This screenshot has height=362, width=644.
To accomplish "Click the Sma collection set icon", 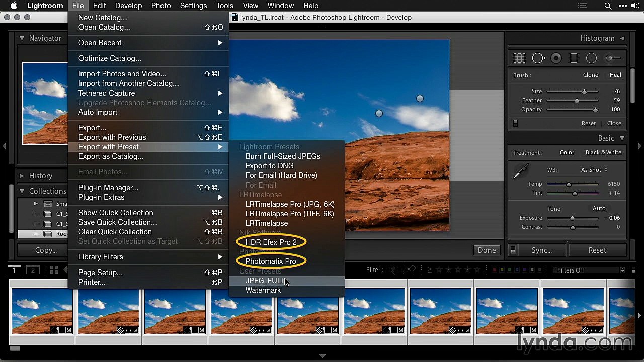I will point(48,204).
